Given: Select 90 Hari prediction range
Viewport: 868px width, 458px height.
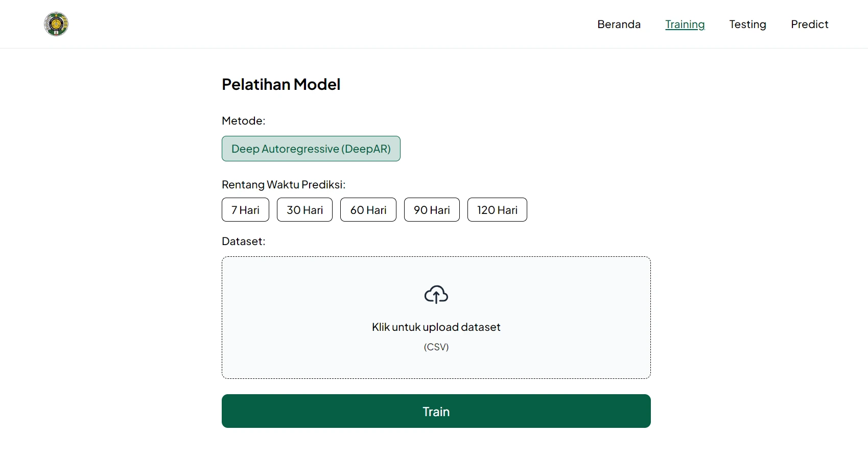Looking at the screenshot, I should (432, 210).
